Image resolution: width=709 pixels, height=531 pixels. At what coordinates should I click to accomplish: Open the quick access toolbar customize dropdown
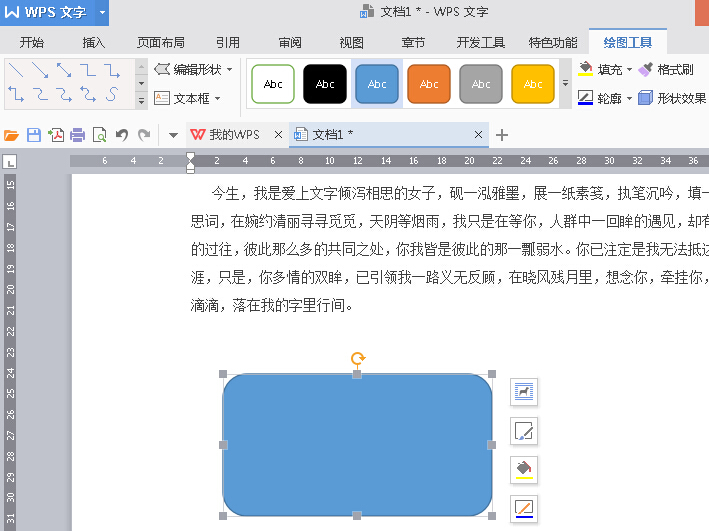click(x=173, y=135)
